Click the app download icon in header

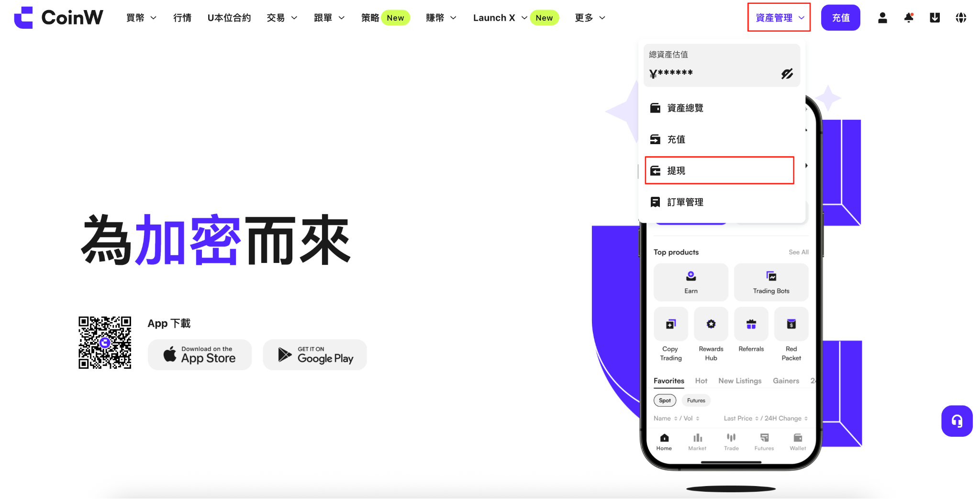click(935, 18)
